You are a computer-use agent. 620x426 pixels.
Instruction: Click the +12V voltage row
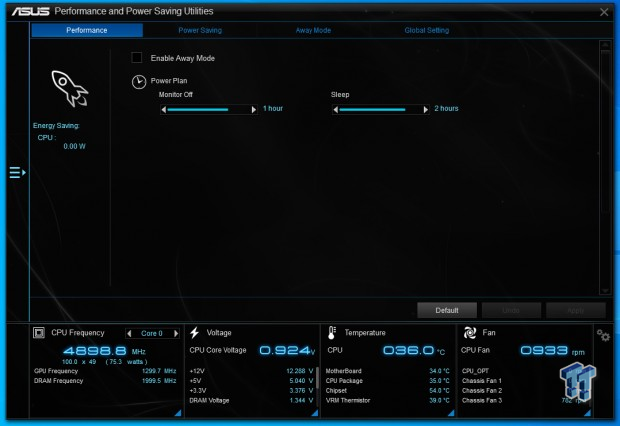coord(251,371)
